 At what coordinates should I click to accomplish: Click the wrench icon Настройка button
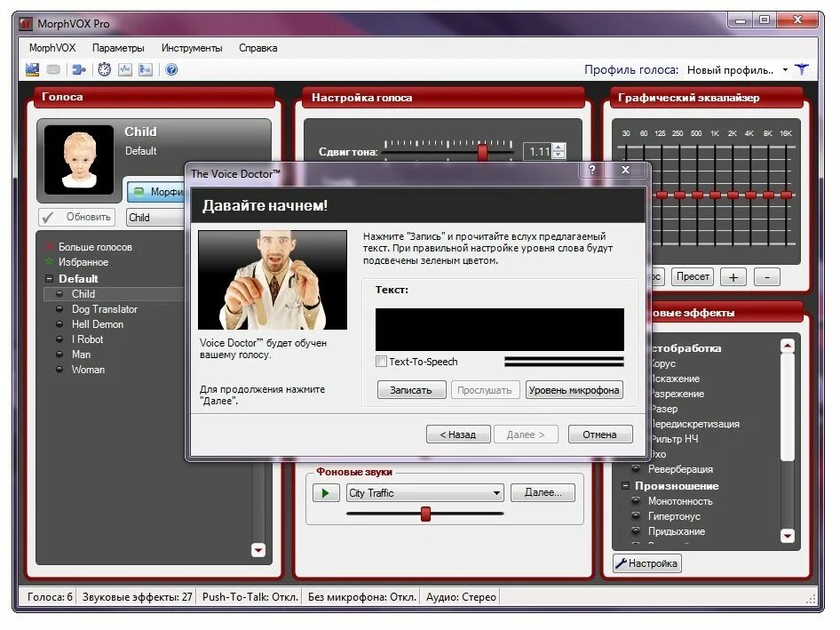(647, 563)
